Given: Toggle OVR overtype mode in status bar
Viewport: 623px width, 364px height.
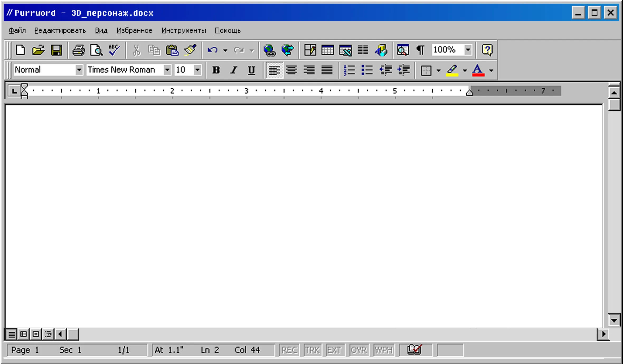Looking at the screenshot, I should pos(358,350).
